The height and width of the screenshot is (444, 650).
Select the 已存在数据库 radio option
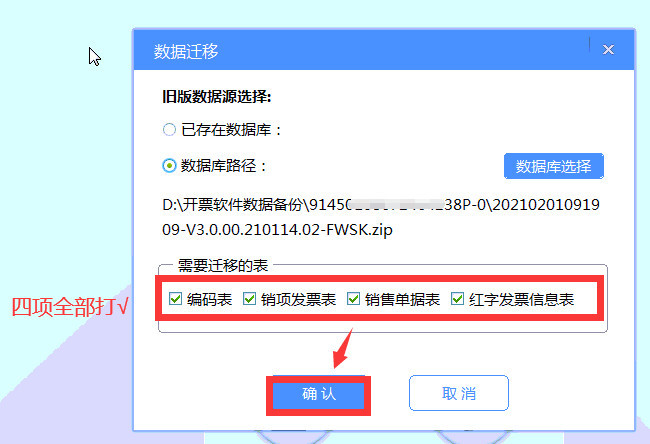169,130
